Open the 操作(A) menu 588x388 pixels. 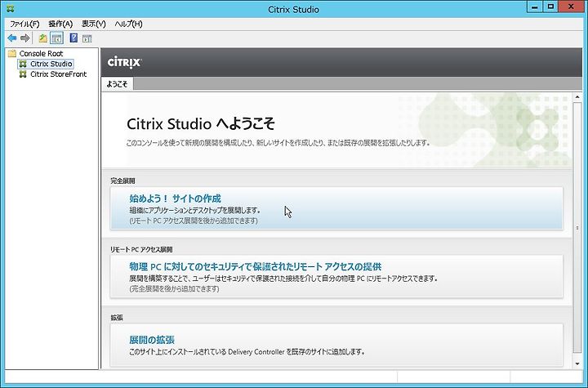click(x=60, y=24)
